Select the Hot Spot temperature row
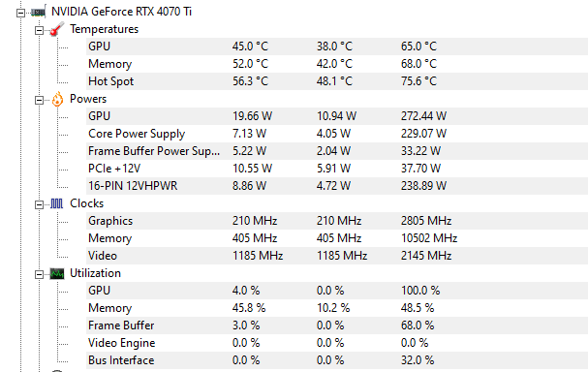This screenshot has height=372, width=588. point(337,81)
